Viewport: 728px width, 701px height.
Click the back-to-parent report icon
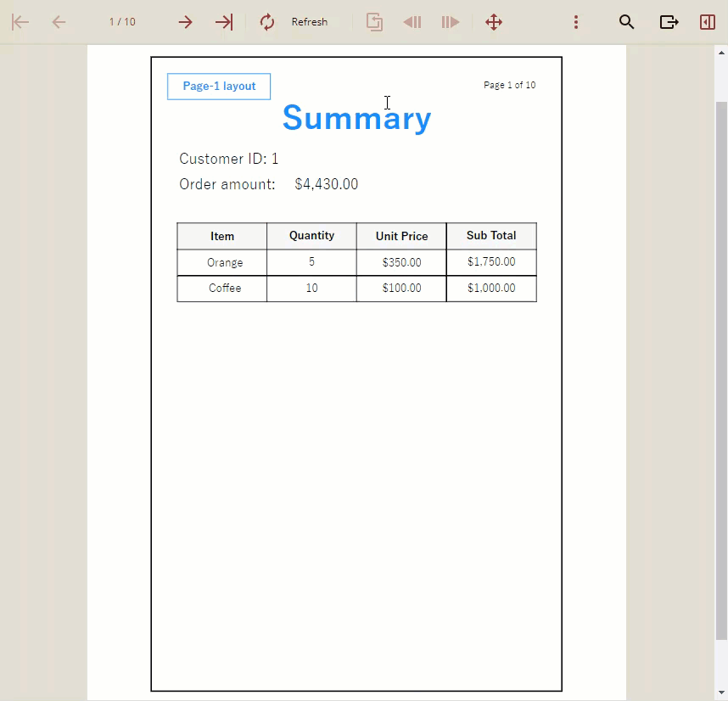(x=374, y=22)
